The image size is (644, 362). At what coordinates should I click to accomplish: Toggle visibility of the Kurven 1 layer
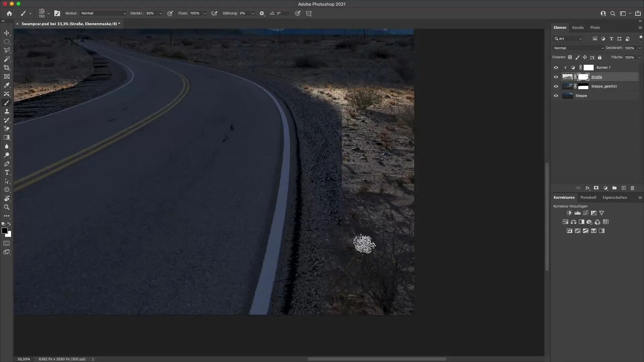click(556, 67)
